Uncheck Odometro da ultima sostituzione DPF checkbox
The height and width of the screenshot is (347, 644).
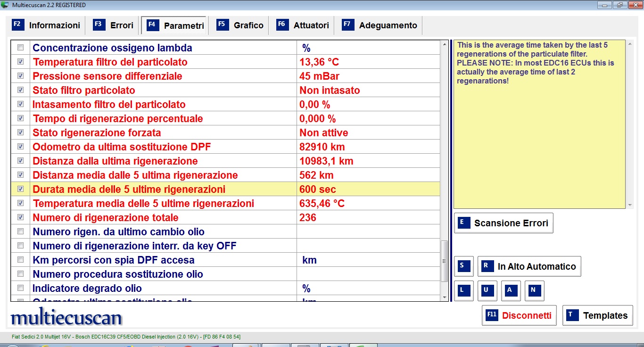[20, 147]
